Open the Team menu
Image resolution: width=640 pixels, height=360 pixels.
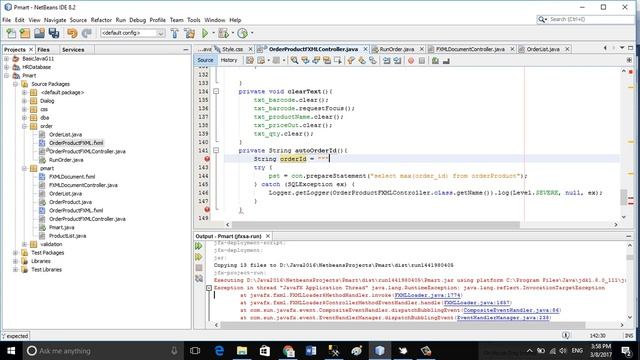tap(176, 20)
